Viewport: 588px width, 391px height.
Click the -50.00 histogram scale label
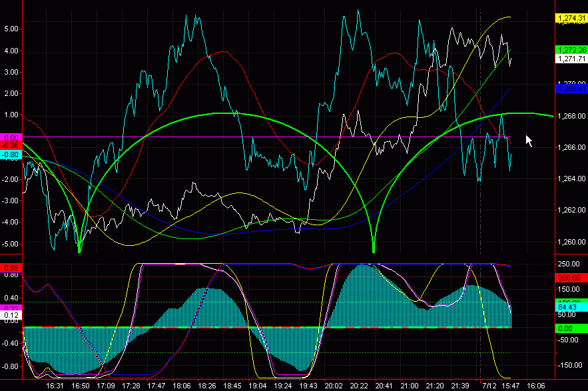coord(569,340)
